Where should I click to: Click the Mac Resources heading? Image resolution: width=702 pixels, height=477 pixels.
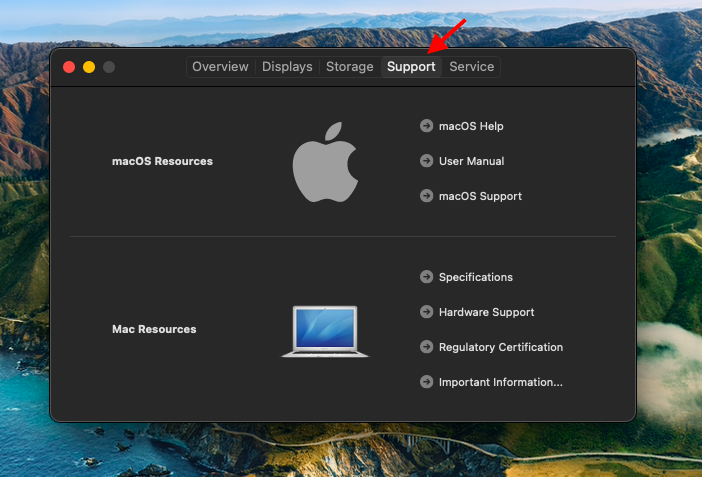pyautogui.click(x=154, y=329)
